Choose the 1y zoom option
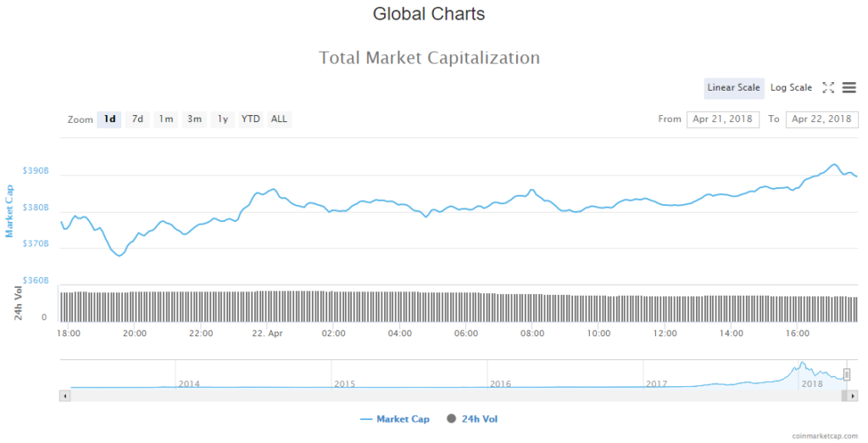Viewport: 868px width, 443px height. (222, 119)
